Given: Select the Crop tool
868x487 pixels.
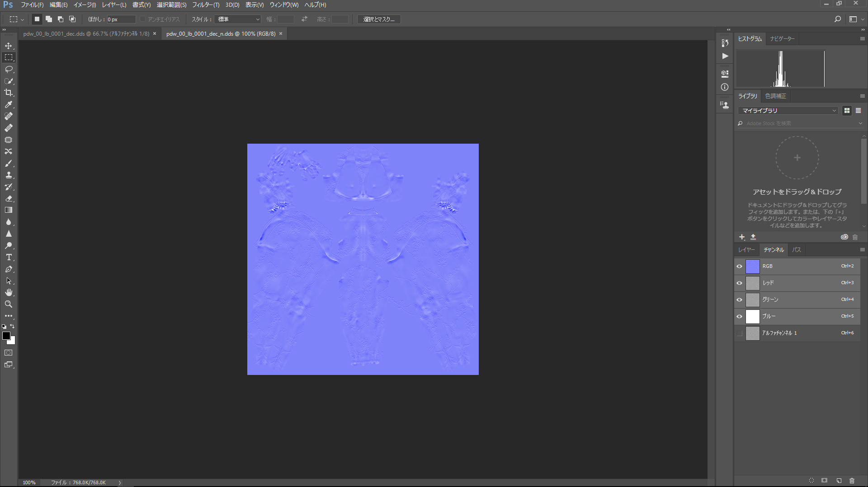Looking at the screenshot, I should pyautogui.click(x=9, y=93).
